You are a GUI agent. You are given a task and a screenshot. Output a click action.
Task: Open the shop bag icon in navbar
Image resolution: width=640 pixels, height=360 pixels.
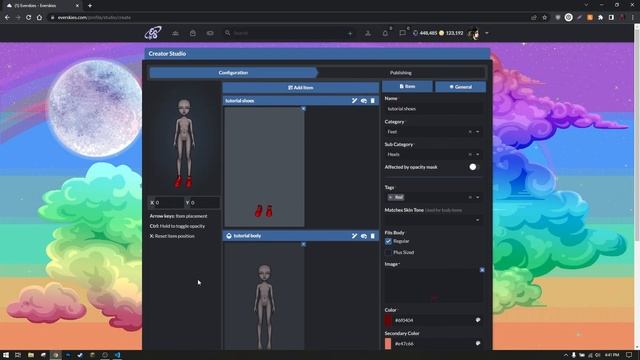tap(193, 33)
